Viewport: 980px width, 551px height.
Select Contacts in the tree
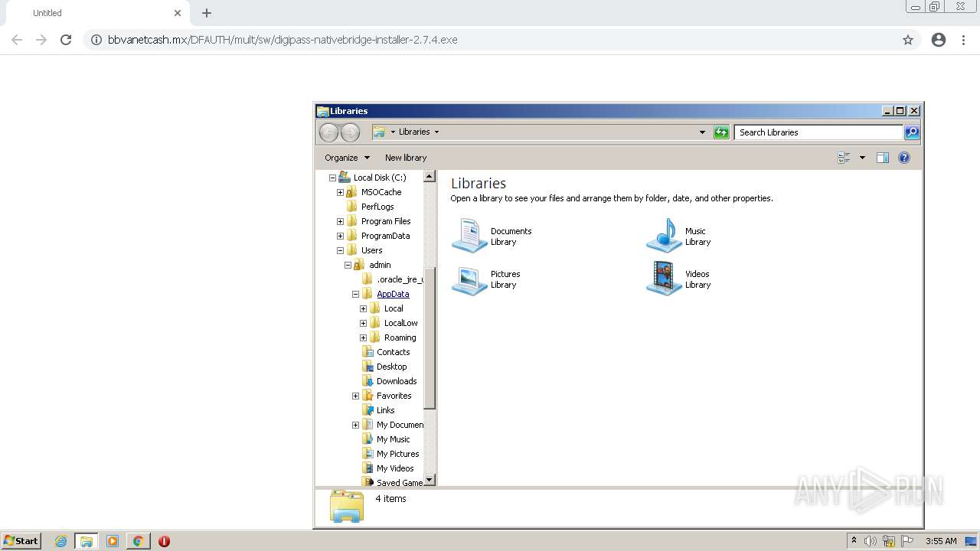pos(393,352)
